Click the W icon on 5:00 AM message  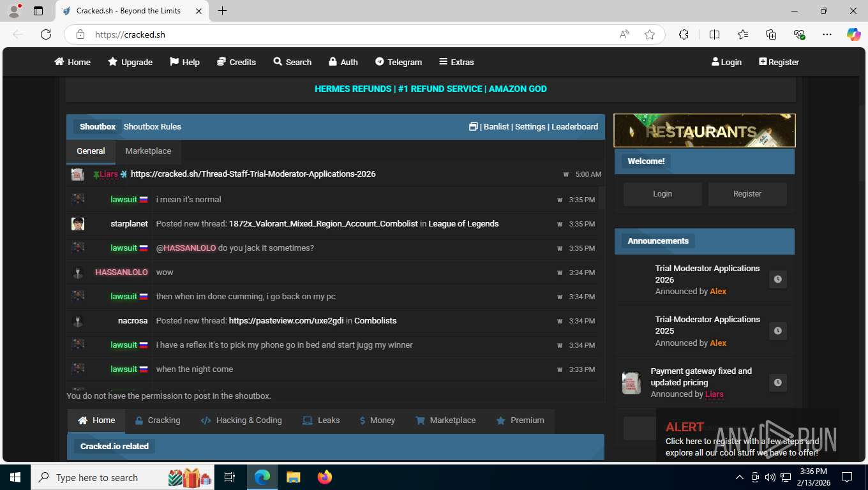[x=566, y=174]
